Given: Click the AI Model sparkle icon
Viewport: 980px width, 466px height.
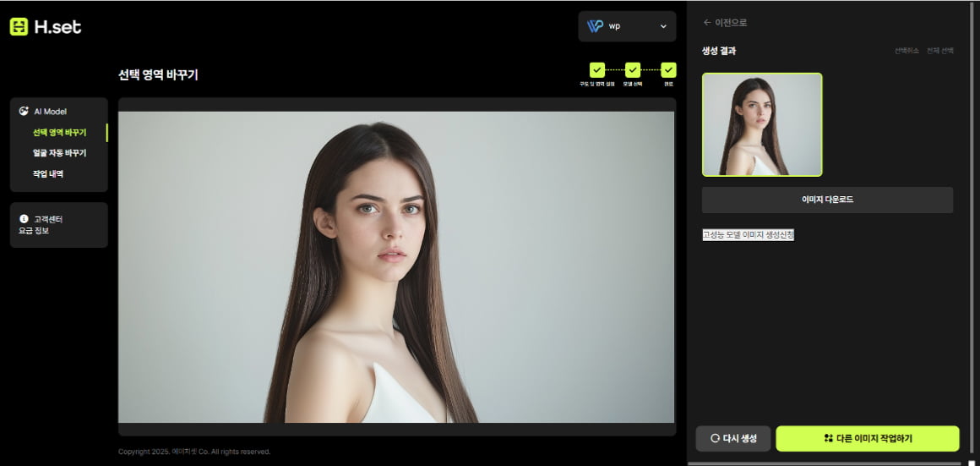Looking at the screenshot, I should point(24,111).
